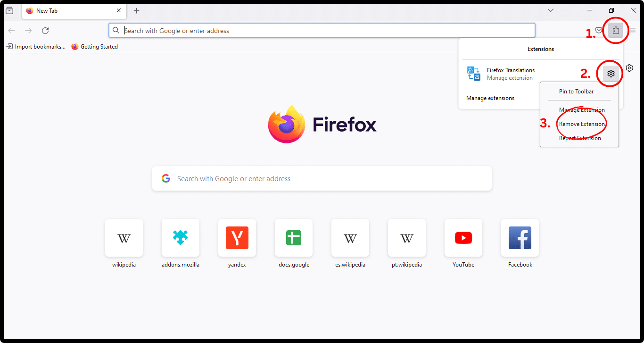Click the Google logo in search box

165,178
